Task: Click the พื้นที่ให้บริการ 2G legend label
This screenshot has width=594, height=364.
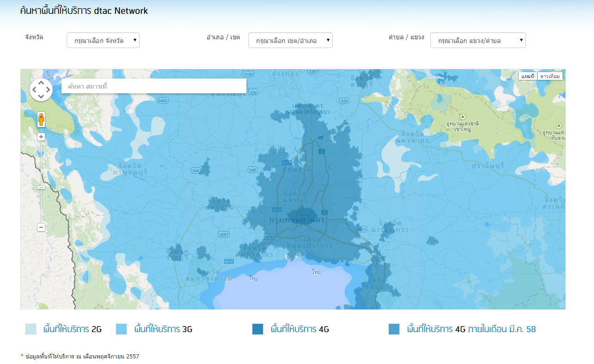Action: point(73,329)
